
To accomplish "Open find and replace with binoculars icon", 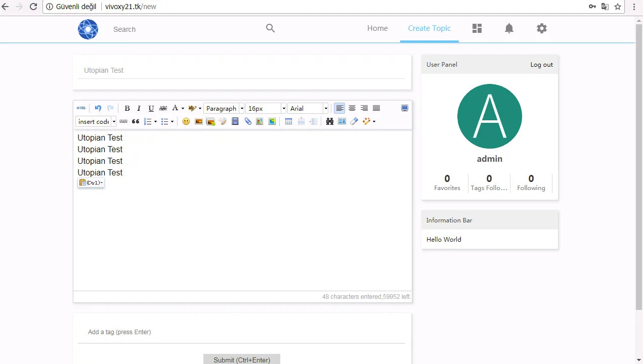I will click(x=329, y=121).
